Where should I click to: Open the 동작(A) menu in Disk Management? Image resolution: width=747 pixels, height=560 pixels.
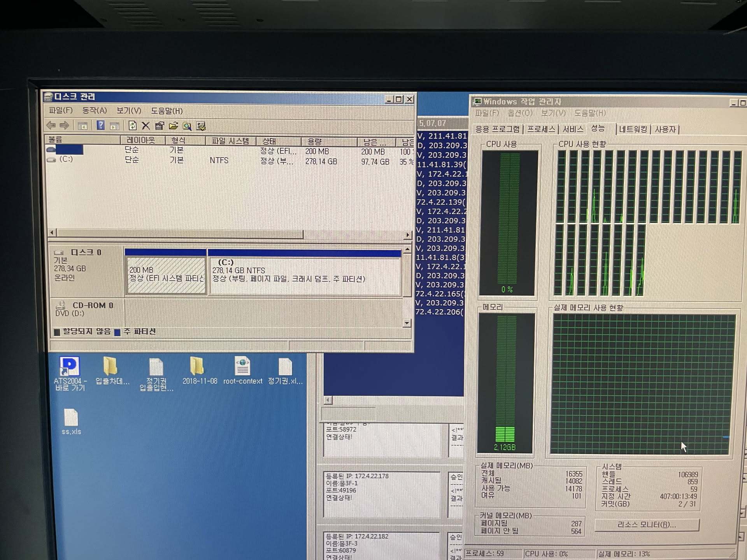95,110
